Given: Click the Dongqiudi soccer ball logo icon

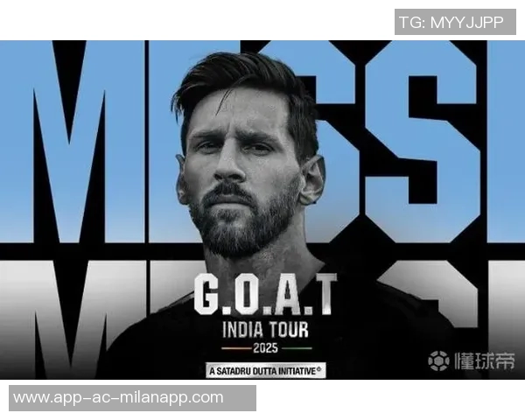Looking at the screenshot, I should pyautogui.click(x=438, y=361).
